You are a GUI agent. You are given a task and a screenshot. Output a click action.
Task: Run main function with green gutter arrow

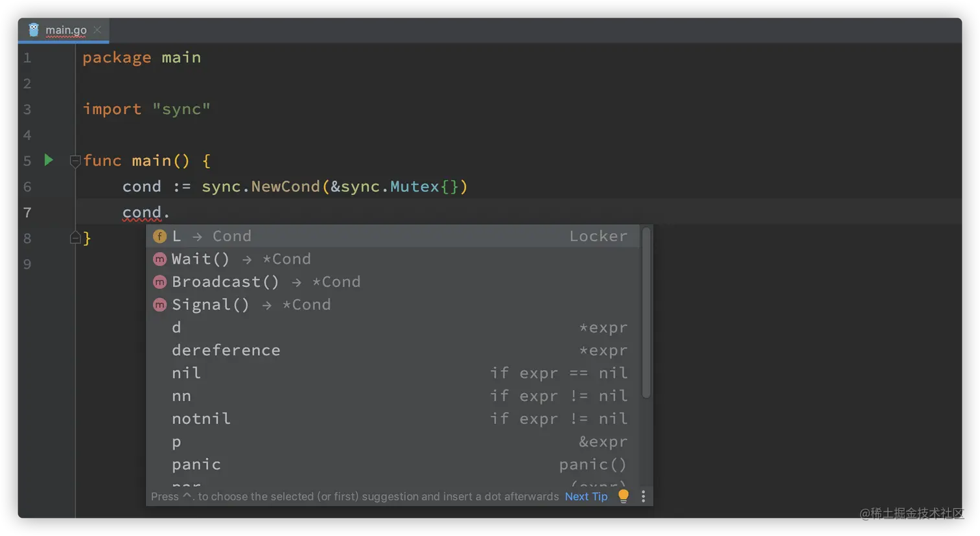coord(49,159)
